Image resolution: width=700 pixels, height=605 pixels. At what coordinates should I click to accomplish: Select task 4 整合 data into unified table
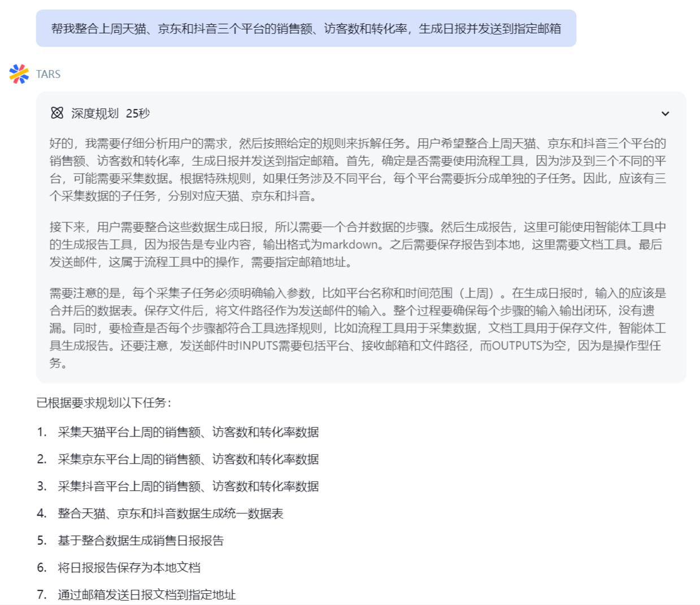pyautogui.click(x=170, y=513)
